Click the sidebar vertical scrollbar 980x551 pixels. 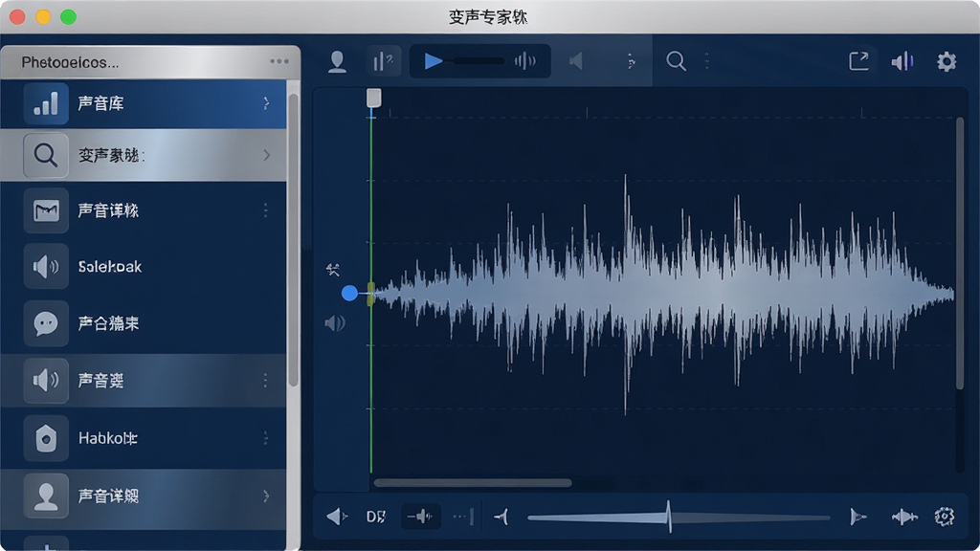293,240
